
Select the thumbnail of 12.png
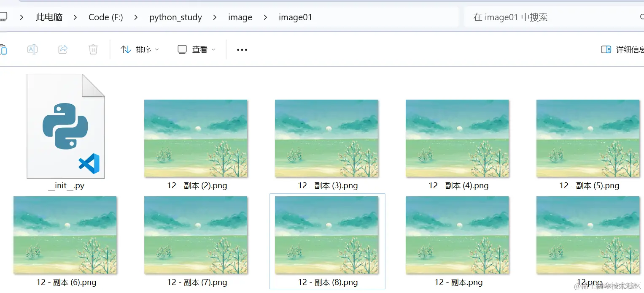tap(588, 235)
